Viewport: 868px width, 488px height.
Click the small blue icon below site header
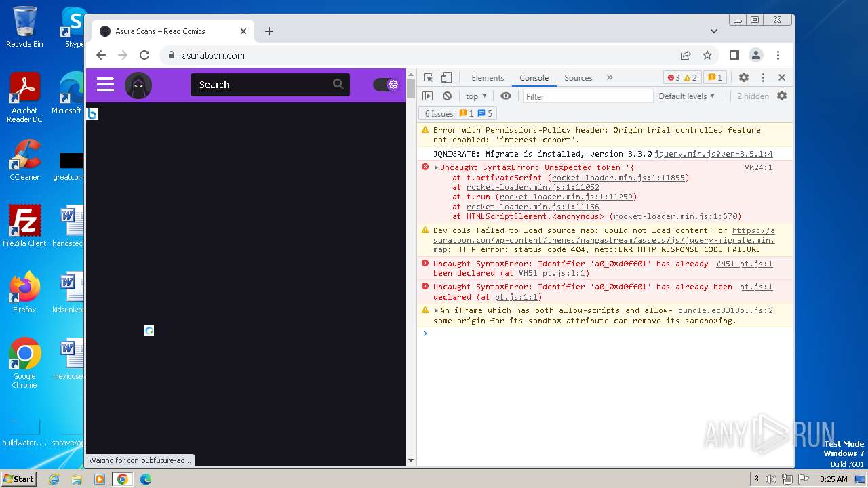click(93, 114)
